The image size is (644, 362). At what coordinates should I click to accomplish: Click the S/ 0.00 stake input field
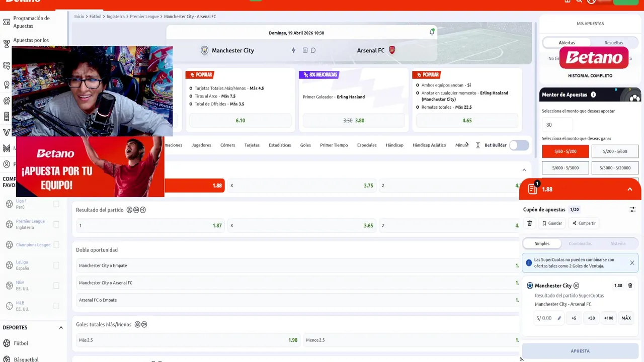[548, 318]
